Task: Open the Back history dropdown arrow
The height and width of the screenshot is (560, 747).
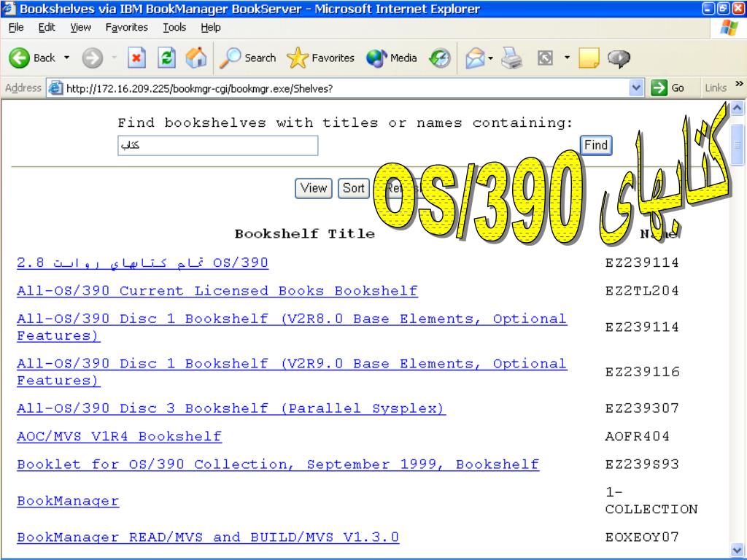Action: [66, 58]
